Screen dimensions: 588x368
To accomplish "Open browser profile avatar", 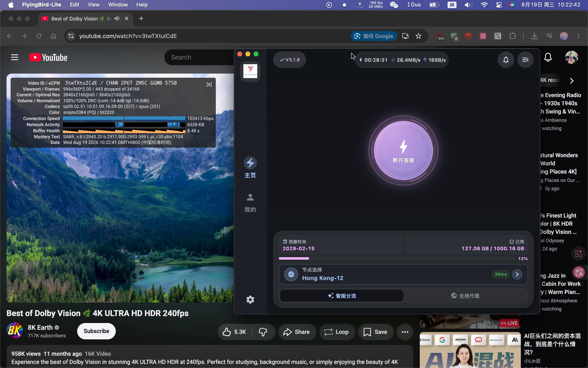I will click(564, 36).
